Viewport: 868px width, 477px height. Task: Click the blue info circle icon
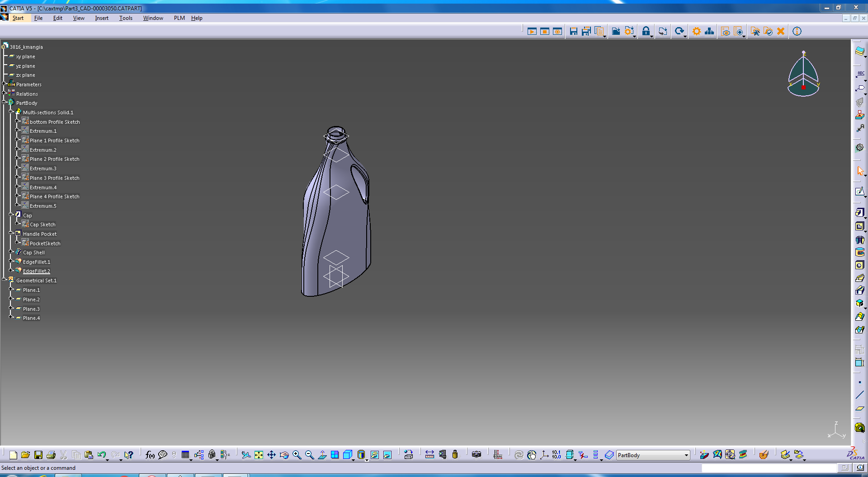[x=797, y=31]
